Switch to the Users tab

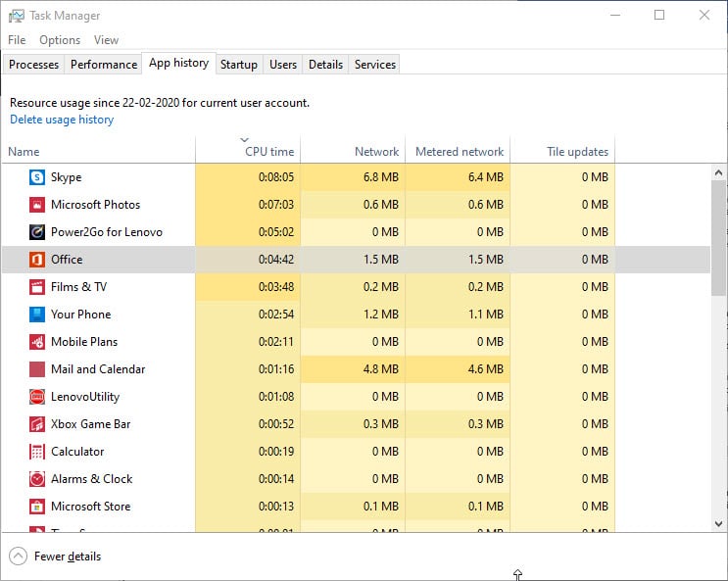coord(283,65)
